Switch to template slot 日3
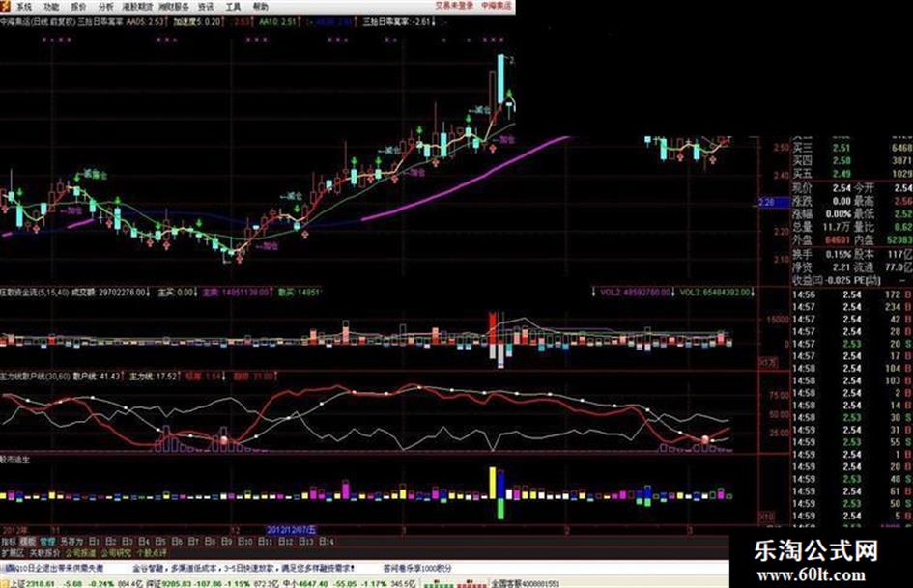 tap(128, 542)
